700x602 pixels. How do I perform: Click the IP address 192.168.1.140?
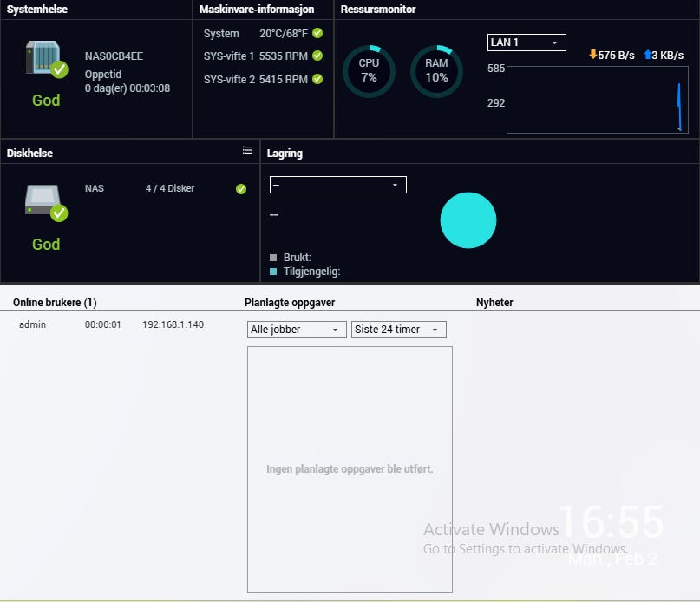173,324
